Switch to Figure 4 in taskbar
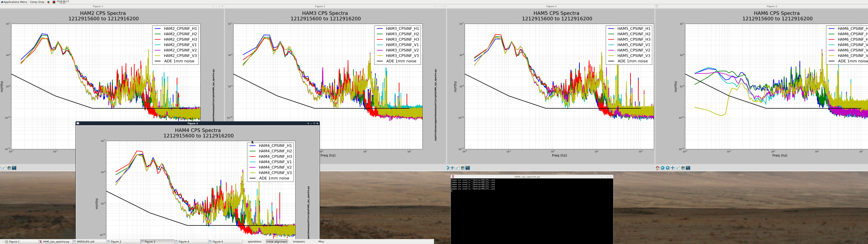 pyautogui.click(x=184, y=242)
